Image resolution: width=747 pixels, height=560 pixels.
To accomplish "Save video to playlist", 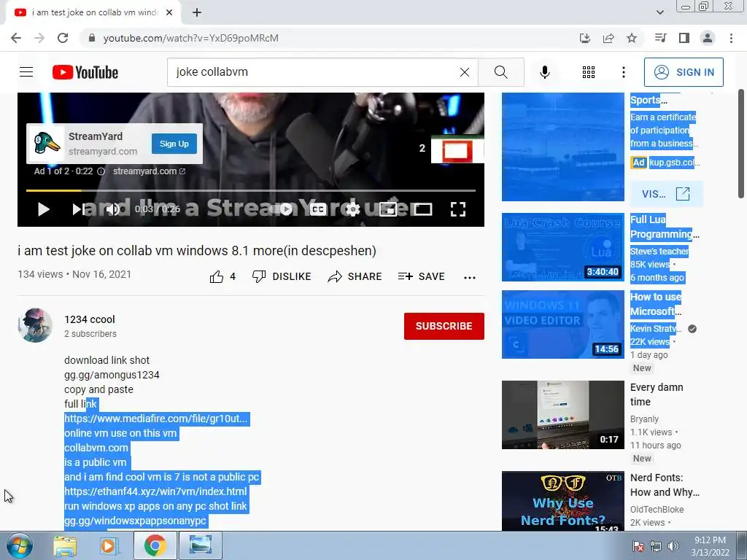I will point(421,276).
